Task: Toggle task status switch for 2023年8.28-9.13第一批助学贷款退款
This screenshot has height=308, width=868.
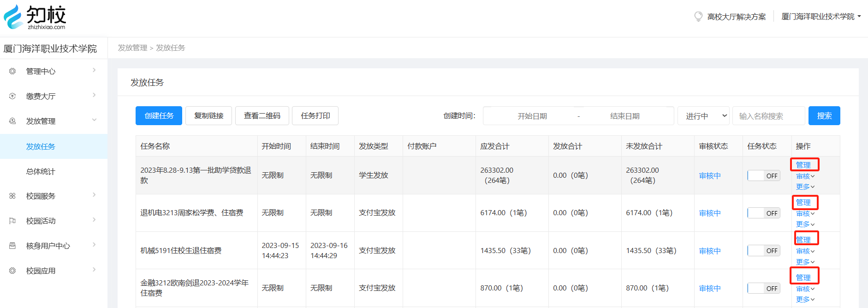Action: pyautogui.click(x=764, y=175)
